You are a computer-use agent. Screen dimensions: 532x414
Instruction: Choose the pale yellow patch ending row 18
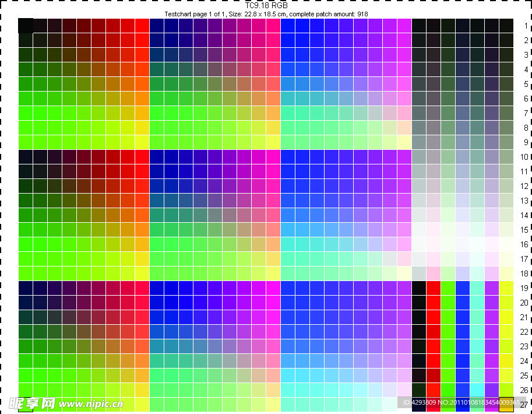(x=506, y=273)
